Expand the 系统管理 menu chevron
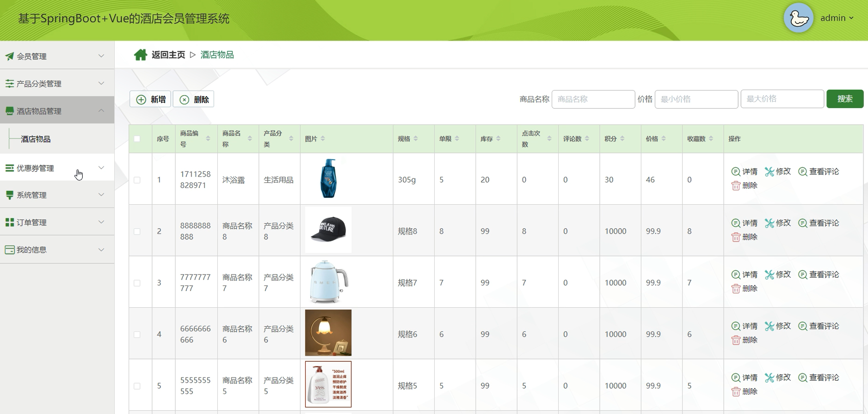This screenshot has width=868, height=414. [x=101, y=195]
